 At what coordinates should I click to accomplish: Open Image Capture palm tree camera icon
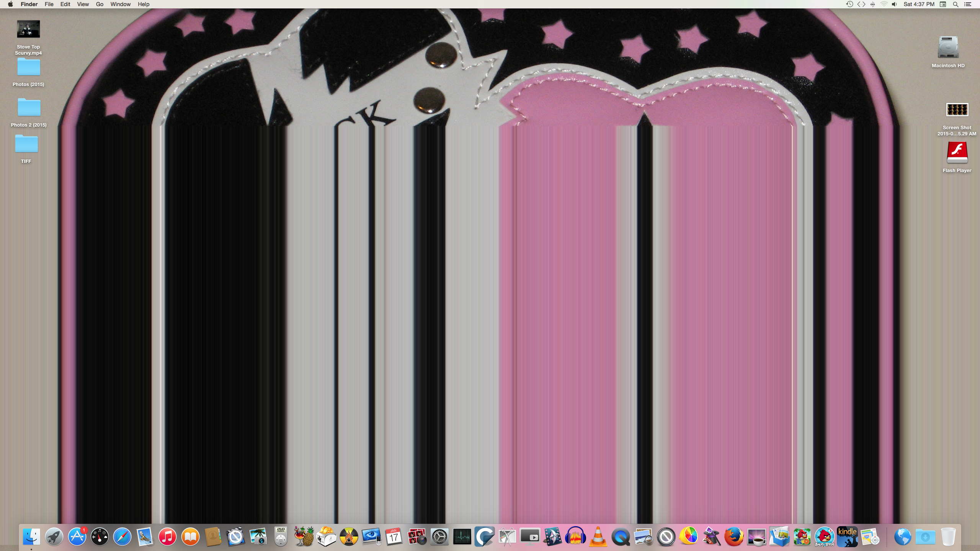(x=258, y=536)
